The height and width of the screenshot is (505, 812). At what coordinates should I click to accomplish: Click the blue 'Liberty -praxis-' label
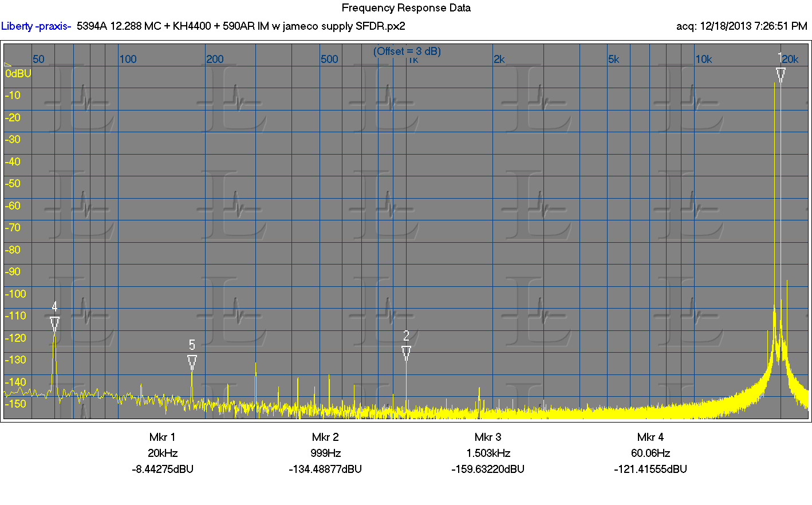coord(36,26)
